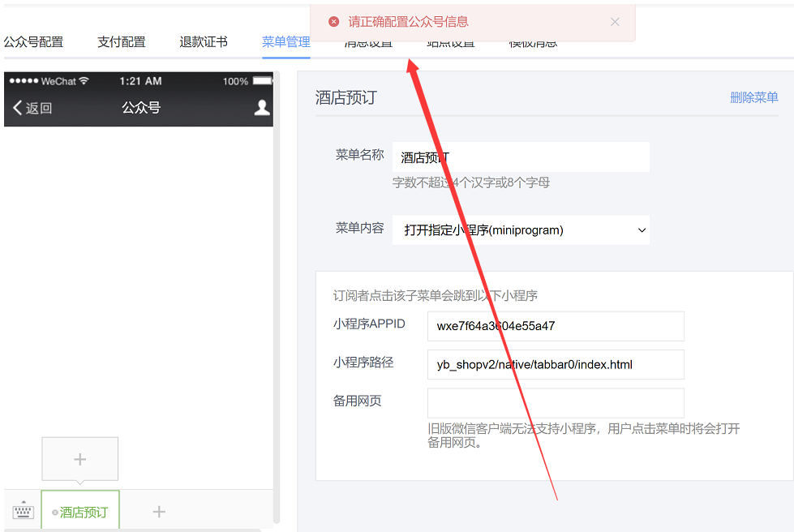Click the hint text 字数不超过4个汉字或8个字母

(x=471, y=182)
